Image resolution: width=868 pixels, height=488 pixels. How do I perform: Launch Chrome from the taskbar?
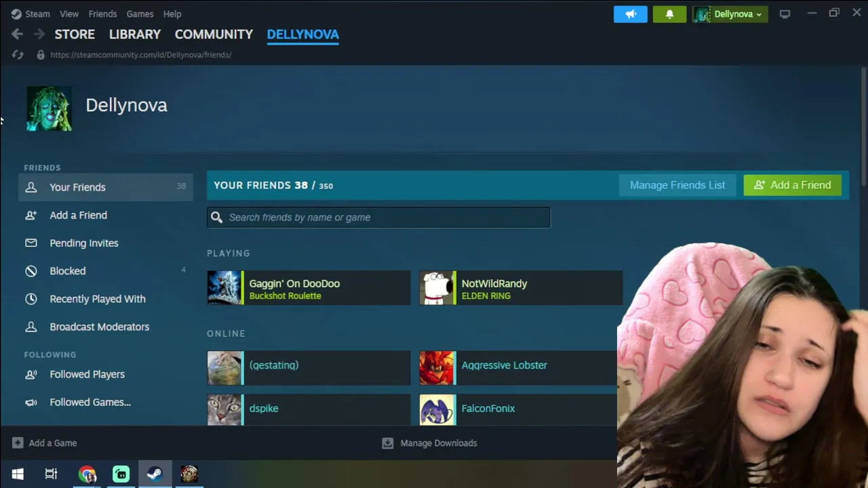(x=87, y=474)
